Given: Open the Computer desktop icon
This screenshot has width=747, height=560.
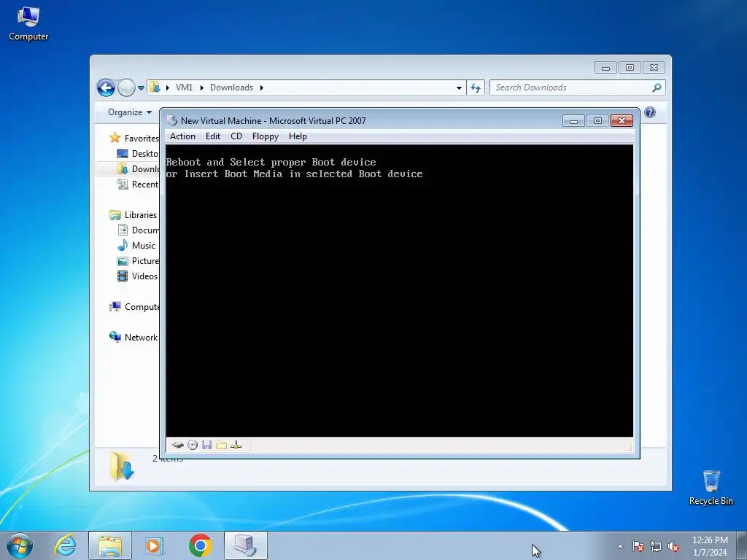Looking at the screenshot, I should (x=28, y=24).
